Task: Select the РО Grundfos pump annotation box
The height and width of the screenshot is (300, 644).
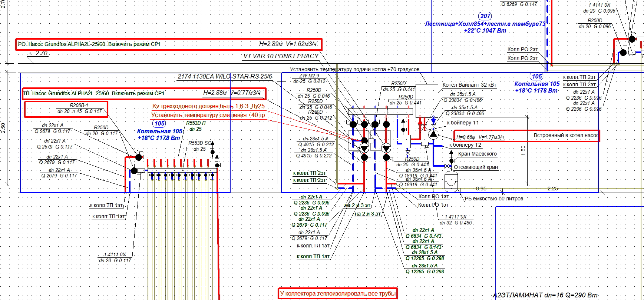Action: (x=168, y=44)
